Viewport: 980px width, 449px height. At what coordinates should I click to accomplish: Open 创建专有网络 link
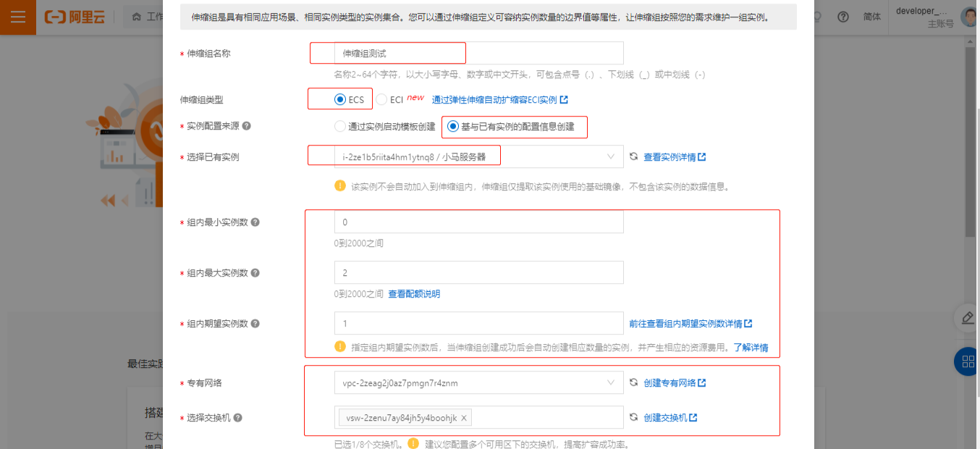coord(675,382)
